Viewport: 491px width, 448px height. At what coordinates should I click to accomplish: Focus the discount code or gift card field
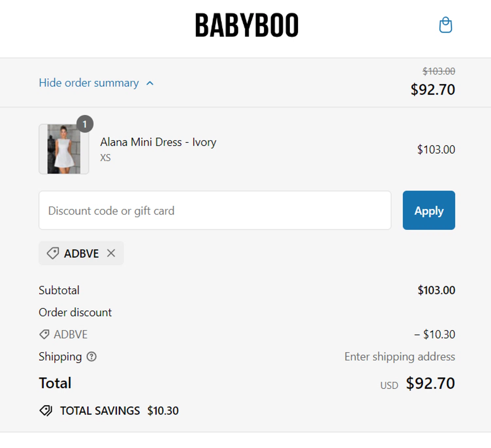click(x=215, y=210)
